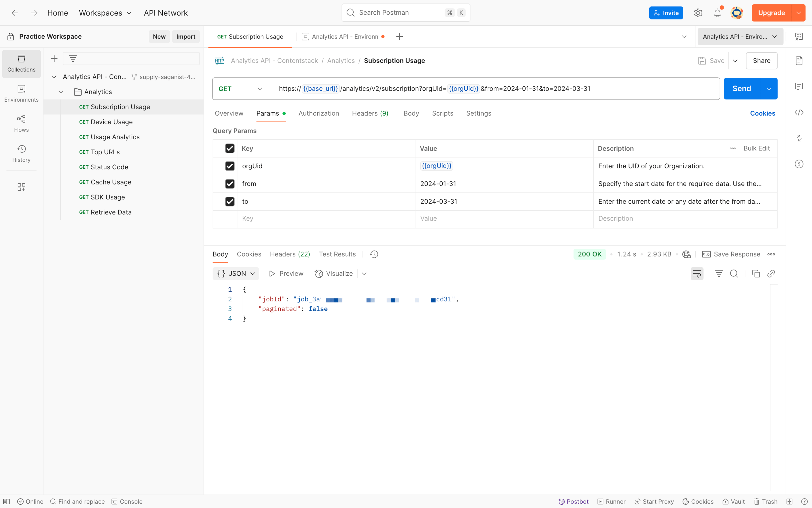Open the environment selector dropdown
Screen dimensions: 812x508
click(740, 37)
